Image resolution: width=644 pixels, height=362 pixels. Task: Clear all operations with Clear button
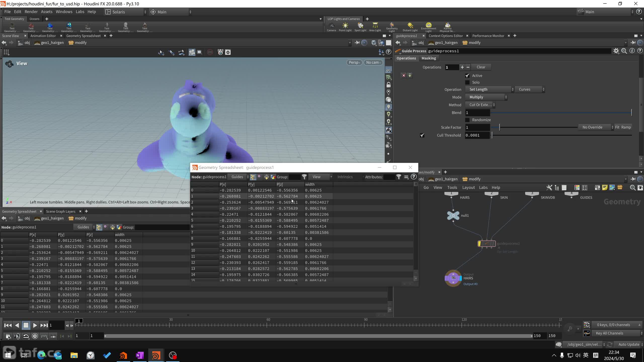(481, 67)
